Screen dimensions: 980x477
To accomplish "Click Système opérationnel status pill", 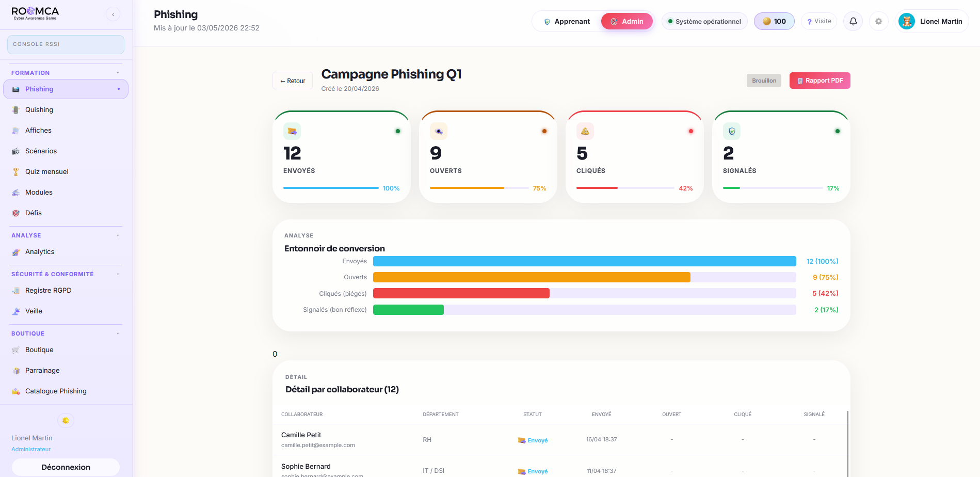I will [704, 21].
